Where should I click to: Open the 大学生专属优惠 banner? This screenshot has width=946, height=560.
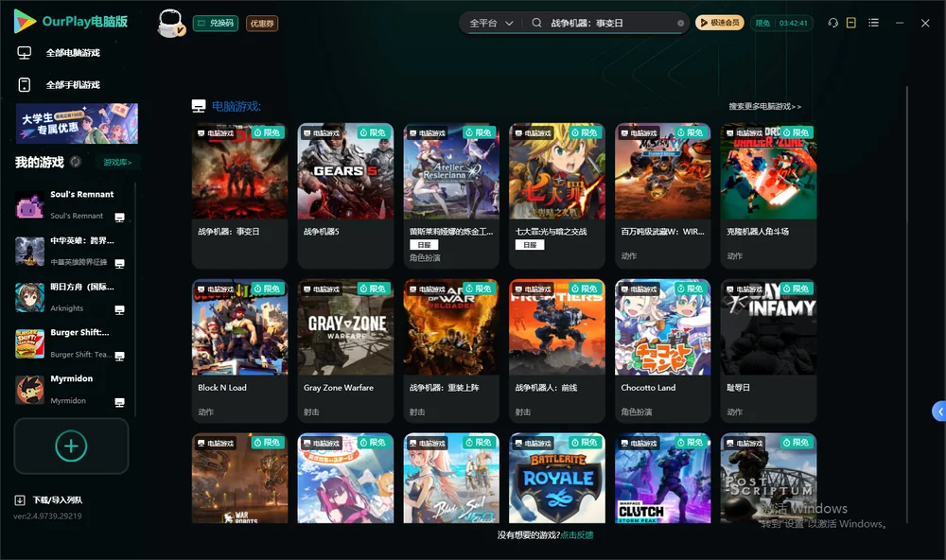click(77, 123)
